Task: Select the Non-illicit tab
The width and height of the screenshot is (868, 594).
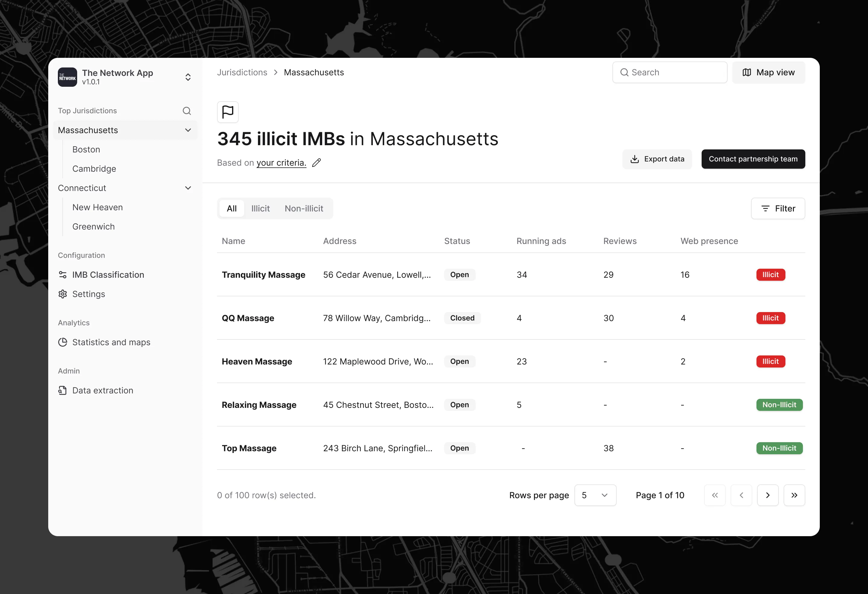Action: pos(304,208)
